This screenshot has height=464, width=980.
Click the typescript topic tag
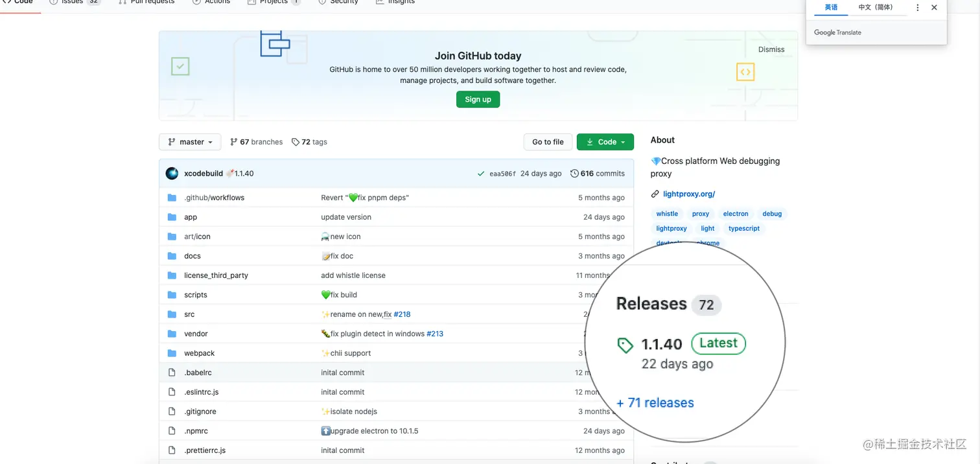[744, 229]
